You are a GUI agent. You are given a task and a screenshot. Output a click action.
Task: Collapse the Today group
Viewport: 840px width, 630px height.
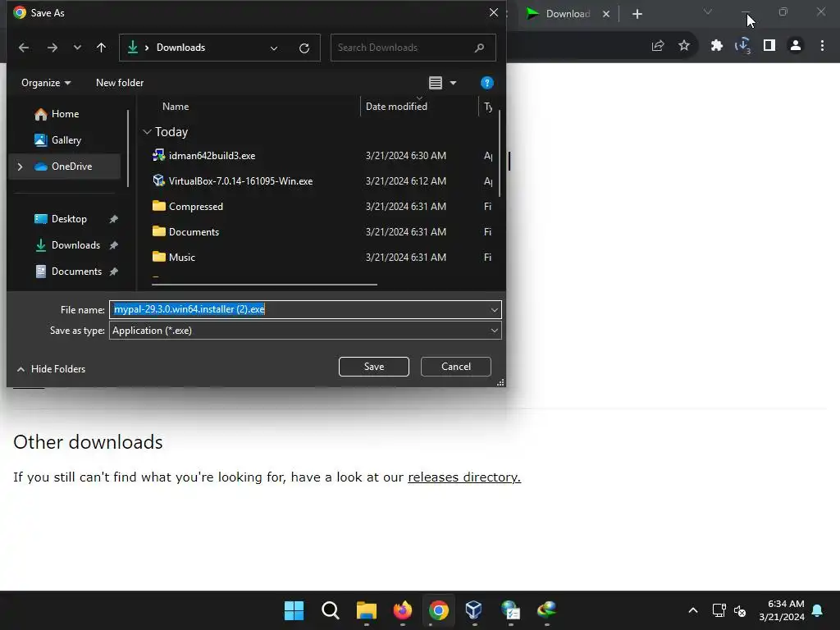pyautogui.click(x=148, y=132)
